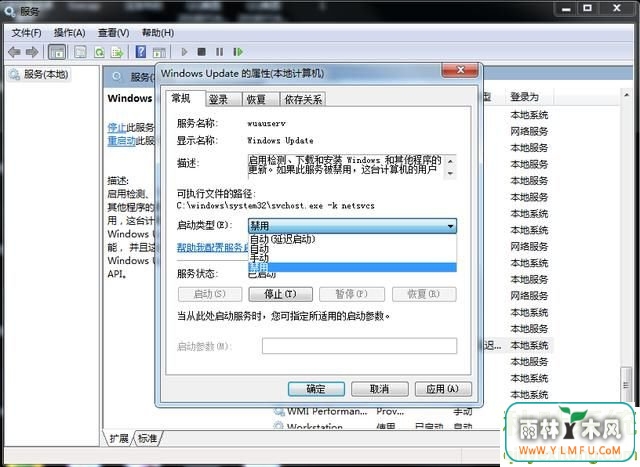Screen dimensions: 640x467
Task: Click the Stop Service square icon
Action: (x=201, y=52)
